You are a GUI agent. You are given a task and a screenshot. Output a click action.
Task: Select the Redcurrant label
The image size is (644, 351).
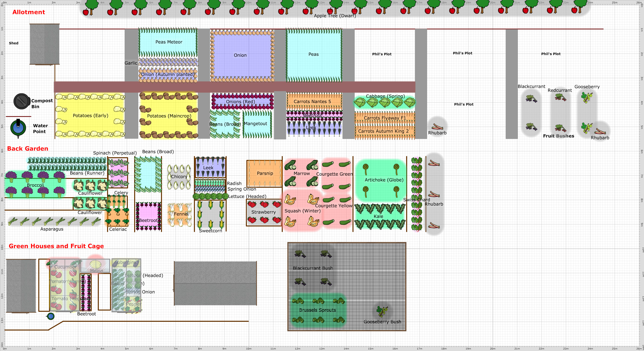[x=560, y=90]
